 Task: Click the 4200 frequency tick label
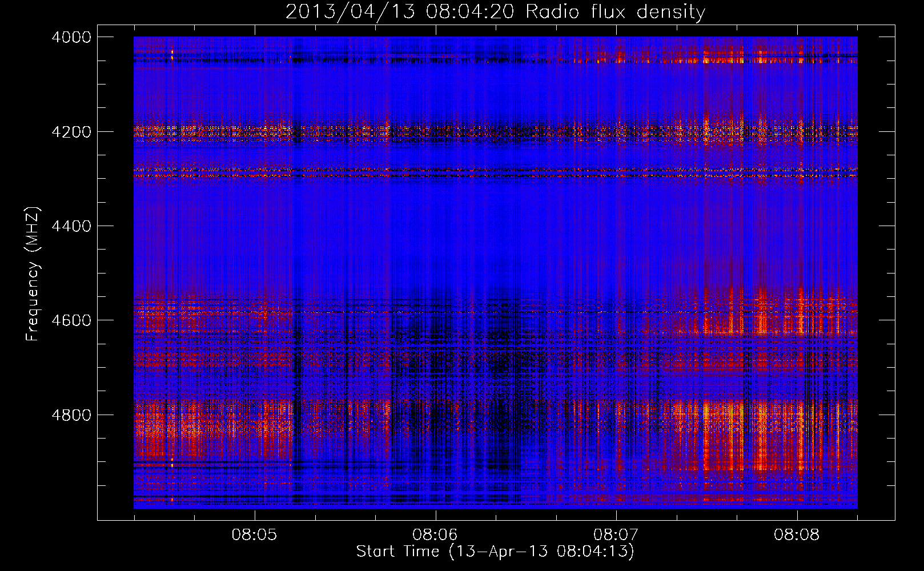tap(71, 132)
